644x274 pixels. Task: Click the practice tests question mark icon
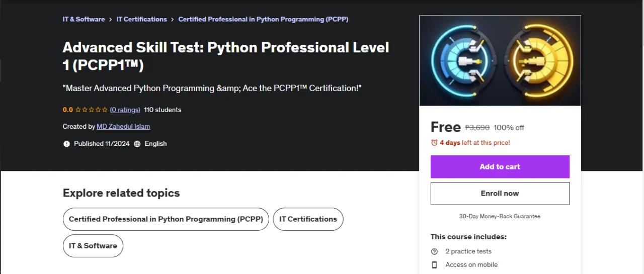(x=434, y=251)
